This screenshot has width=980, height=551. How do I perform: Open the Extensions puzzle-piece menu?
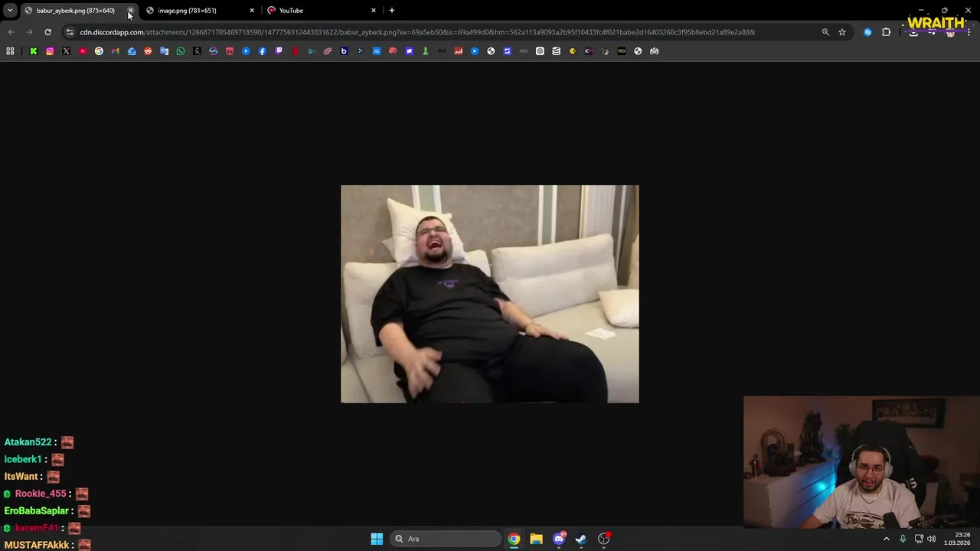[x=887, y=32]
